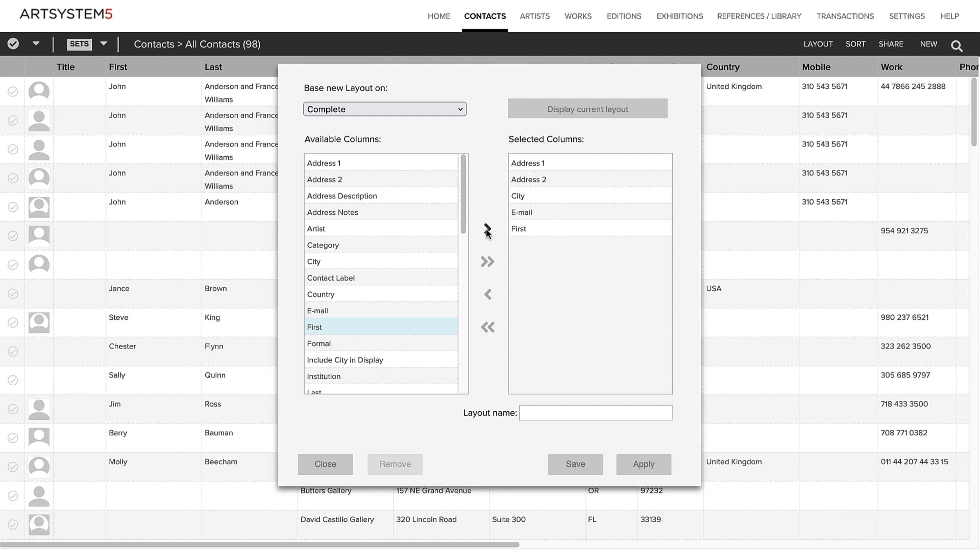Expand the dropdown arrow beside SETS
Viewport: 980px width, 550px height.
pos(104,43)
